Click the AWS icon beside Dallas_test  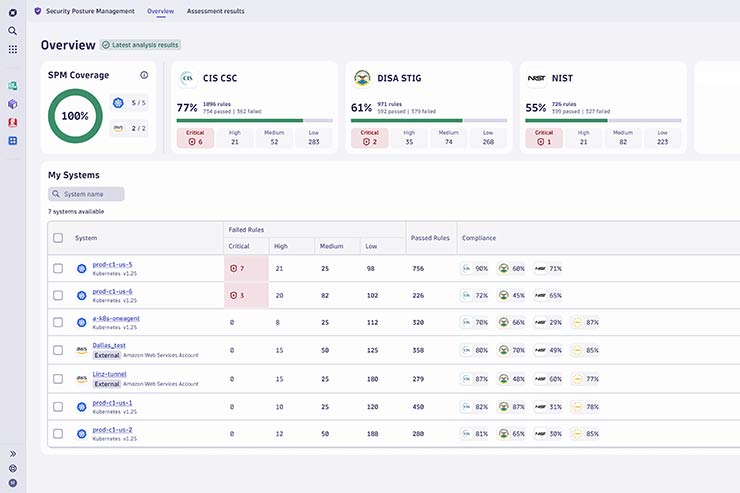tap(82, 350)
